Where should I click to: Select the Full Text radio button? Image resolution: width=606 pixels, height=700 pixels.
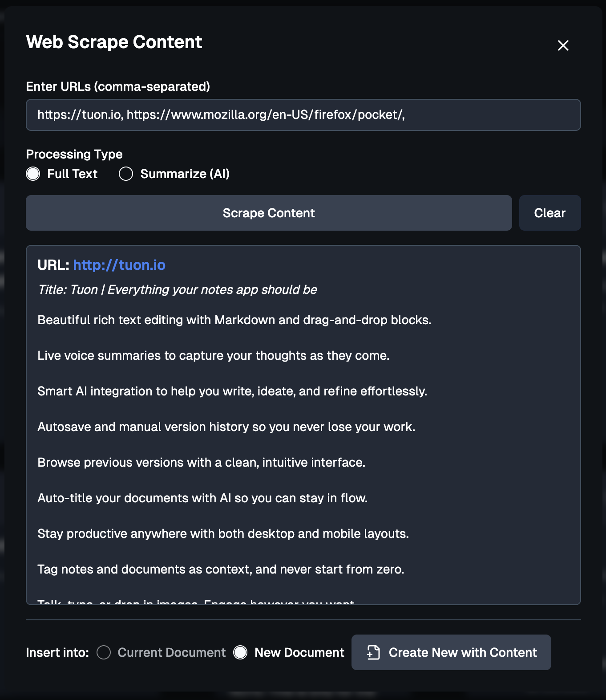(33, 174)
